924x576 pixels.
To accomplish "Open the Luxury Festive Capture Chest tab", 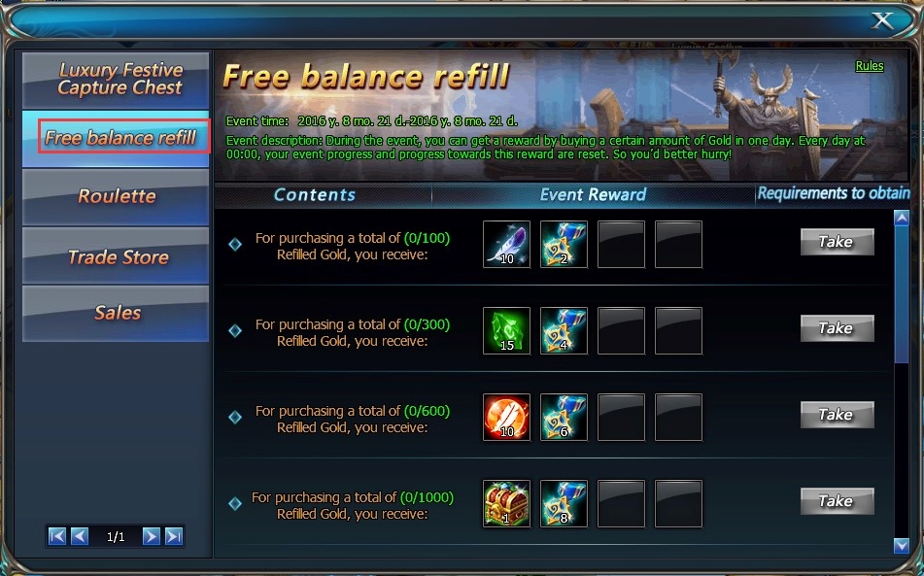I will (x=116, y=80).
